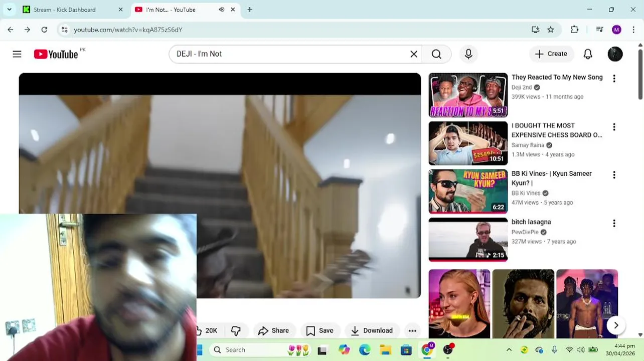Open Microsoft Store from taskbar
Image resolution: width=644 pixels, height=361 pixels.
tap(406, 350)
